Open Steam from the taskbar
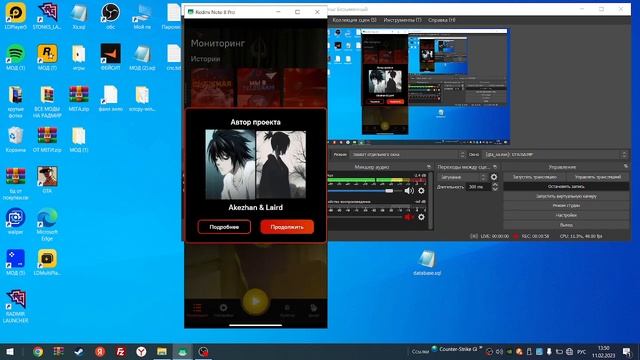640x360 pixels. (79, 351)
